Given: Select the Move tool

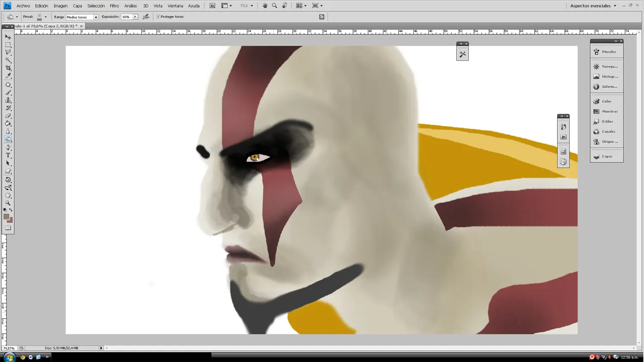Looking at the screenshot, I should (8, 37).
